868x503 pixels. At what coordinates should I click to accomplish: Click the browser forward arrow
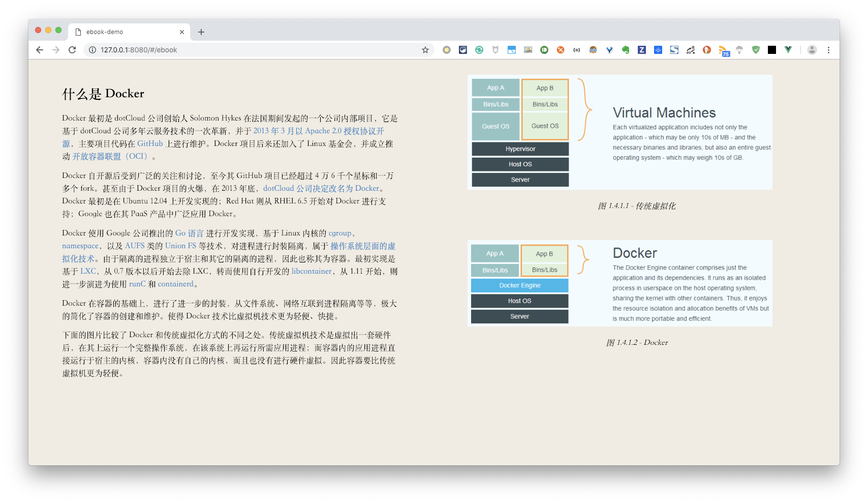point(56,50)
